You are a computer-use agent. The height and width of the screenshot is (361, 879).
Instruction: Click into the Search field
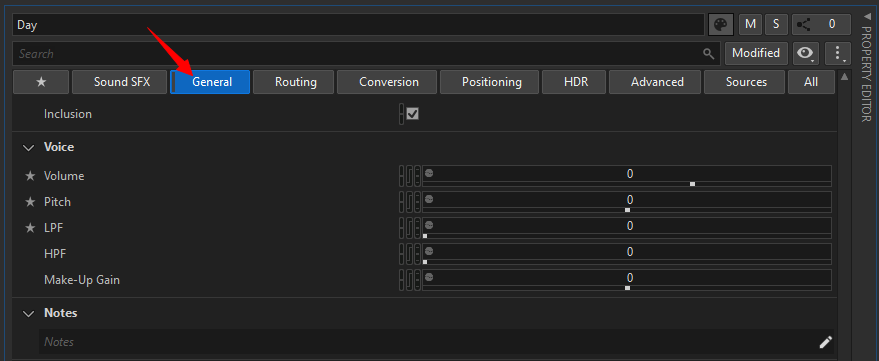pyautogui.click(x=358, y=54)
